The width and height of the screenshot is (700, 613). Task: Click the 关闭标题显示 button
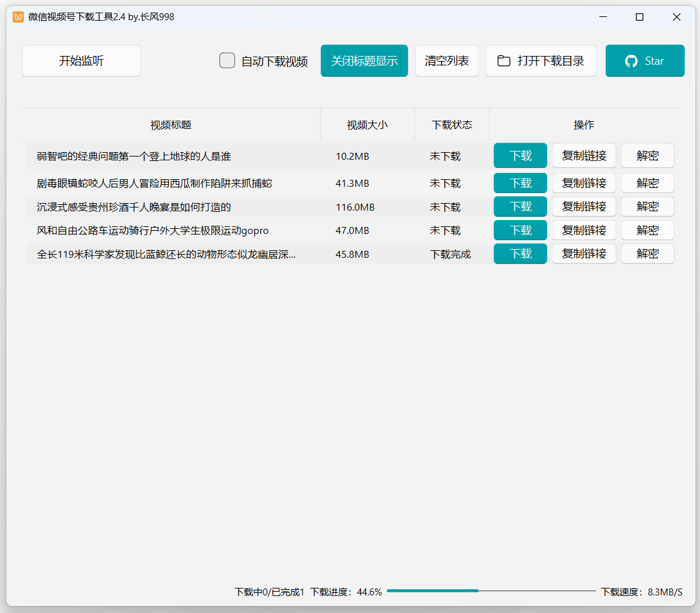(x=364, y=60)
